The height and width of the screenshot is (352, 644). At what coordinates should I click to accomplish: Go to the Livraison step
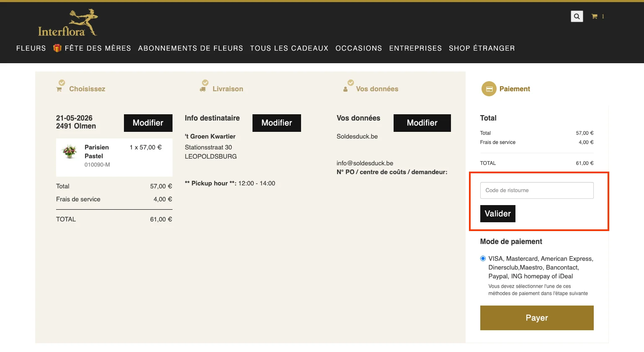[228, 89]
